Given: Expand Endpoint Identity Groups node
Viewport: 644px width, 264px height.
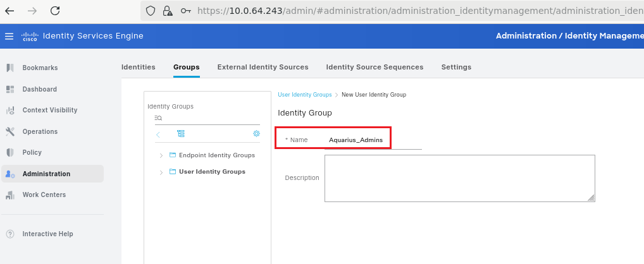Looking at the screenshot, I should pos(161,155).
